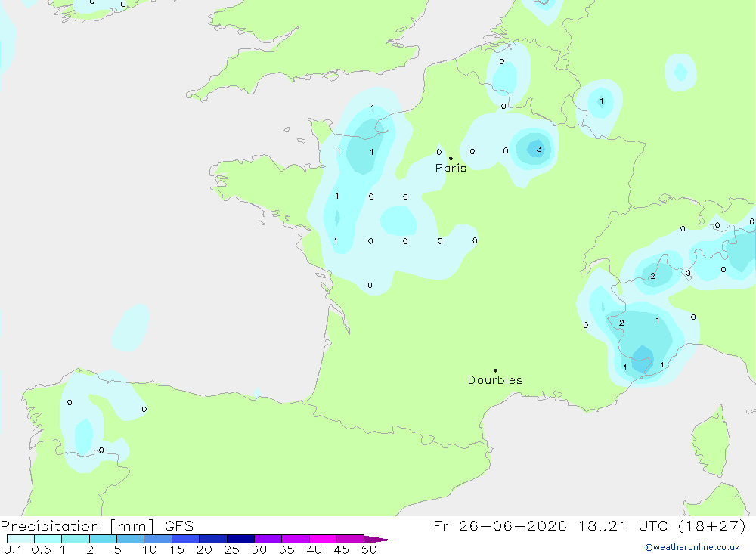Click the 0.5 legend scale label
This screenshot has width=756, height=554.
[41, 549]
